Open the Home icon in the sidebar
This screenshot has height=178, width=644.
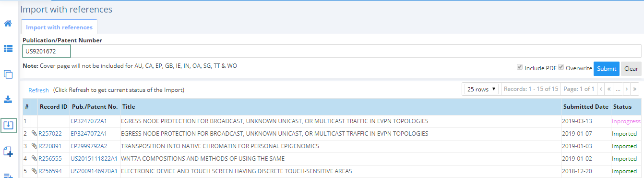8,23
